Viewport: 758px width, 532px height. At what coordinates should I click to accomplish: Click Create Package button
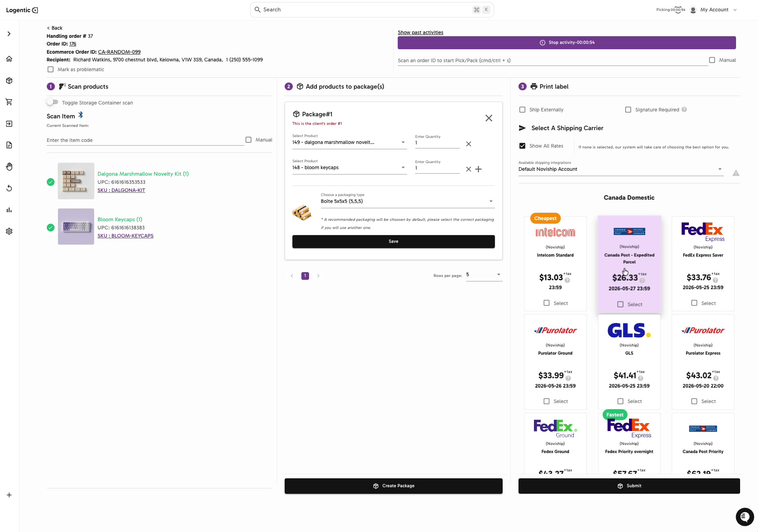393,486
